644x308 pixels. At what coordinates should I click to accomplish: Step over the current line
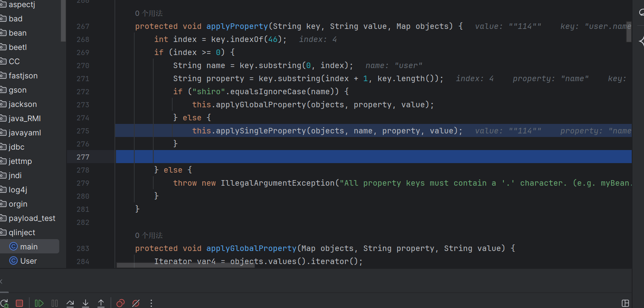pos(70,303)
